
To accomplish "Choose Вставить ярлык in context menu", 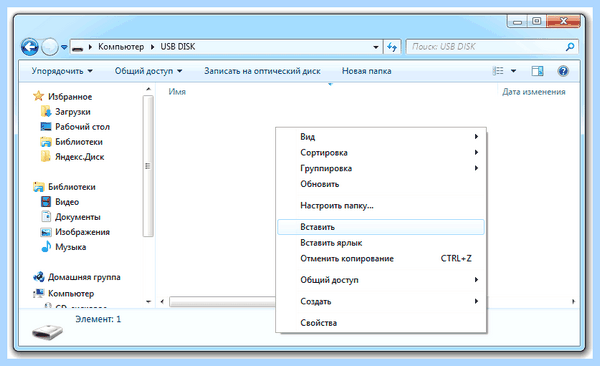I will coord(381,243).
